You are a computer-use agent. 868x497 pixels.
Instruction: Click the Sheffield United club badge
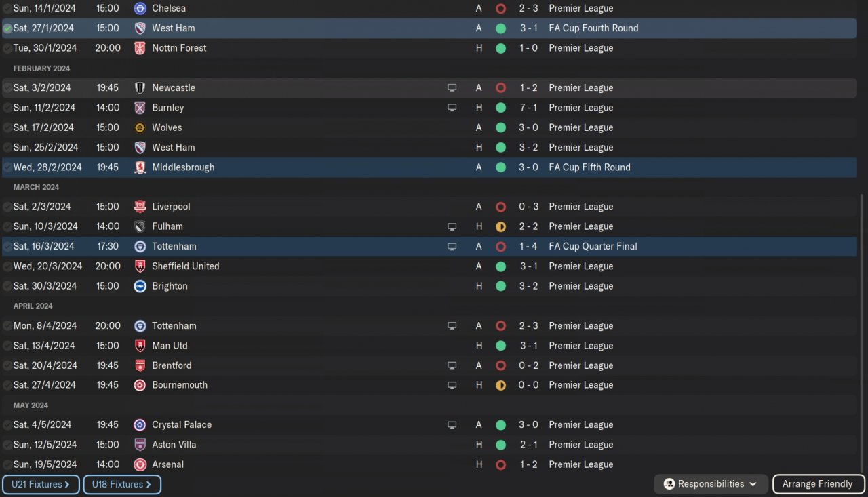click(140, 266)
